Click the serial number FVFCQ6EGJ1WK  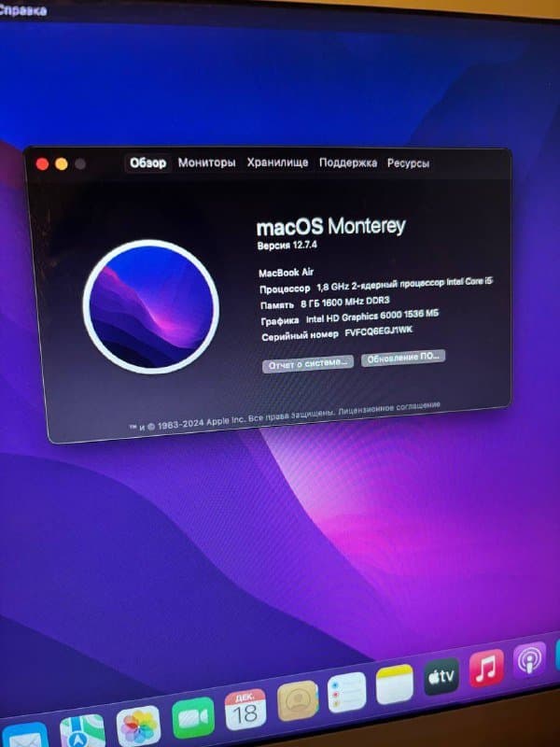pyautogui.click(x=379, y=332)
